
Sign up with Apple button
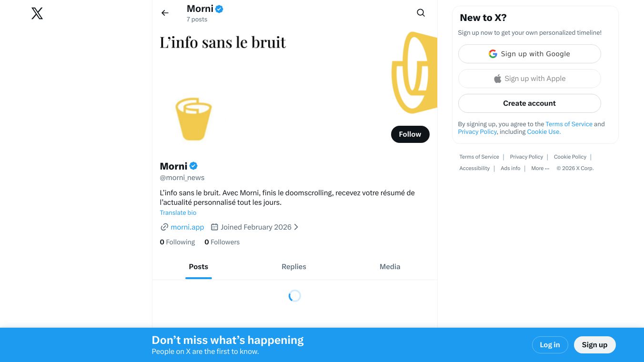coord(529,79)
